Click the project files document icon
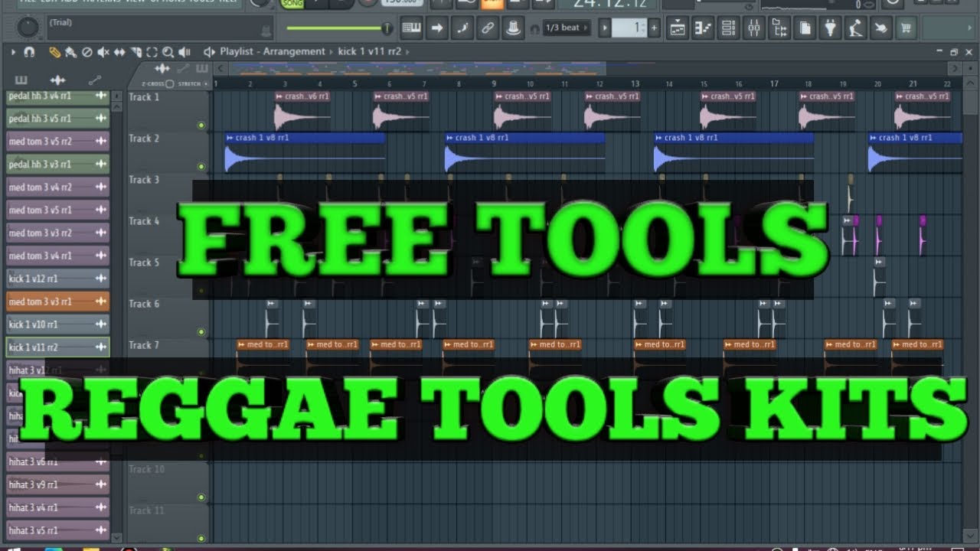 (805, 28)
